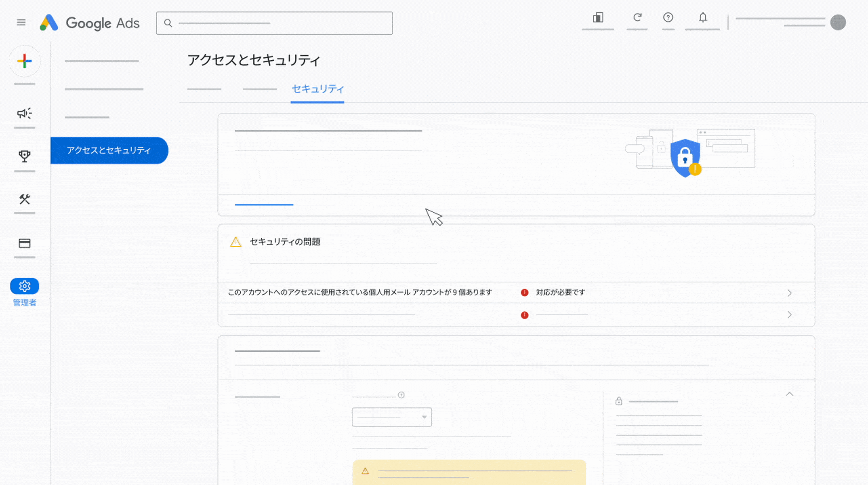Open Campaigns megaphone icon in sidebar

(24, 114)
